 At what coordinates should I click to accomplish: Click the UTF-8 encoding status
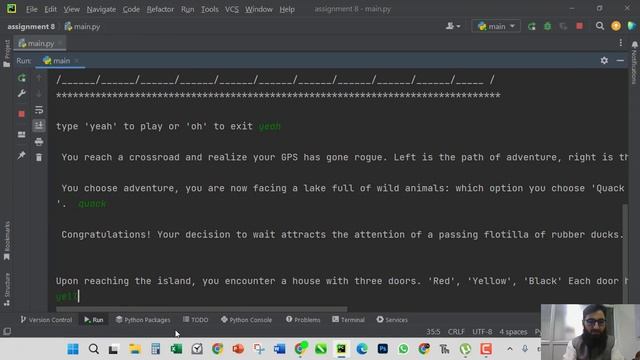click(482, 331)
